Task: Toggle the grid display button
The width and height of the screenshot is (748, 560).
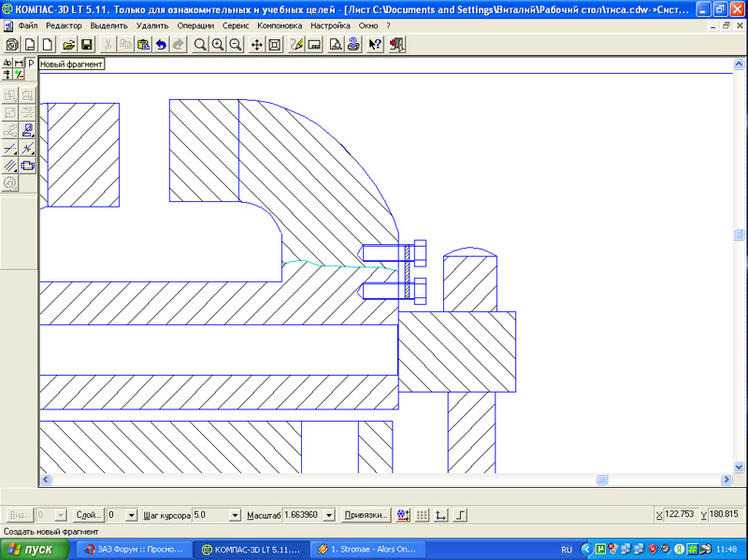Action: 423,515
